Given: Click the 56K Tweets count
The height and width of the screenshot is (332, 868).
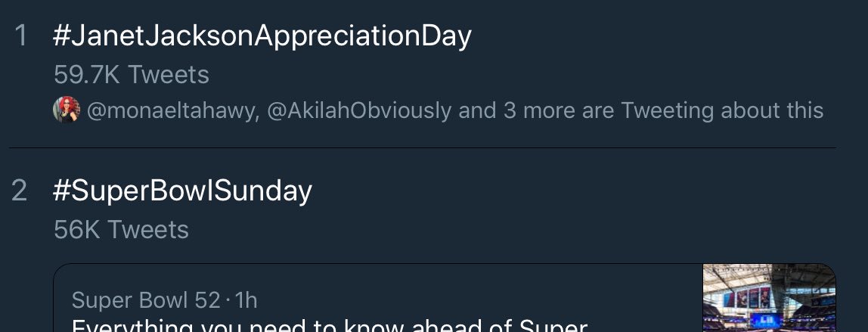Looking at the screenshot, I should [x=121, y=230].
